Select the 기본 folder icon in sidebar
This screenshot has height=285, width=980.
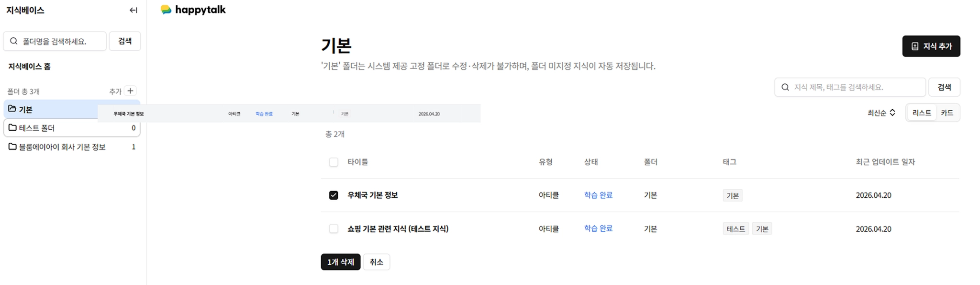tap(12, 109)
